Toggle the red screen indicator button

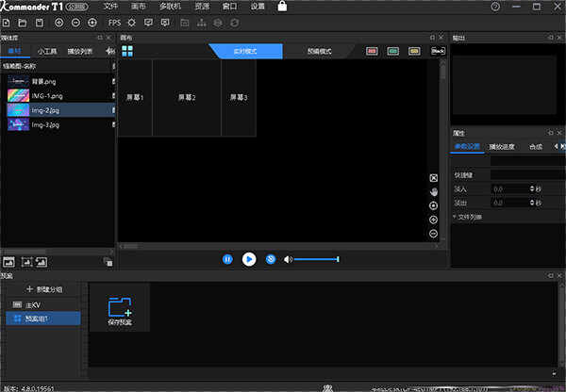[x=372, y=51]
